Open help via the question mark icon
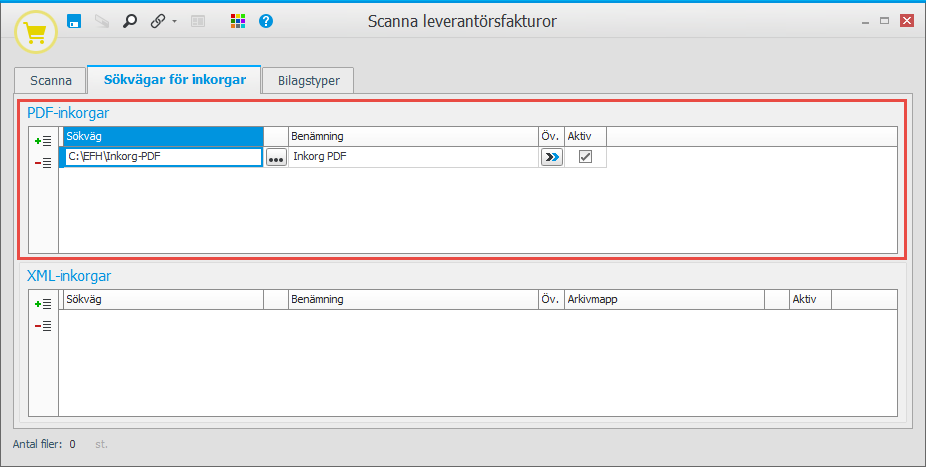The height and width of the screenshot is (467, 926). pos(265,21)
